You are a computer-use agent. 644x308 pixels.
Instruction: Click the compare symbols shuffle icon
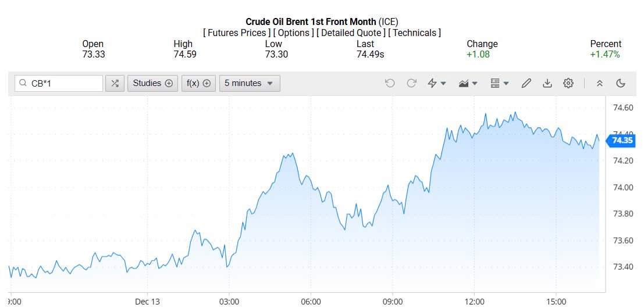pyautogui.click(x=115, y=83)
